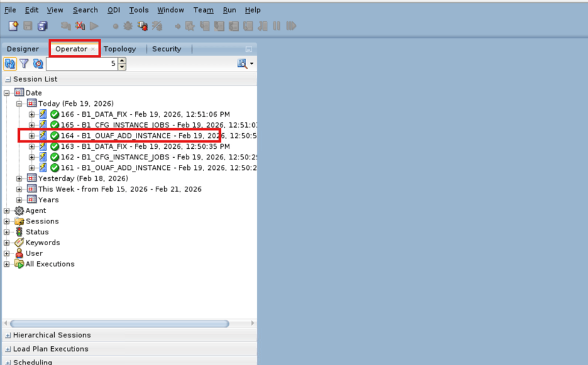
Task: Open the Team menu
Action: [x=203, y=10]
